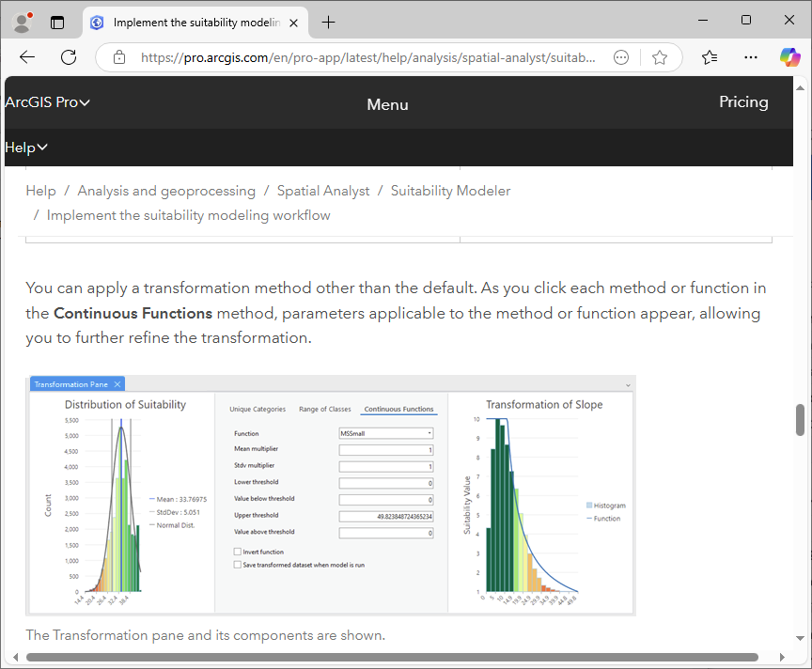Open browser settings and more menu
The height and width of the screenshot is (669, 812).
click(750, 57)
